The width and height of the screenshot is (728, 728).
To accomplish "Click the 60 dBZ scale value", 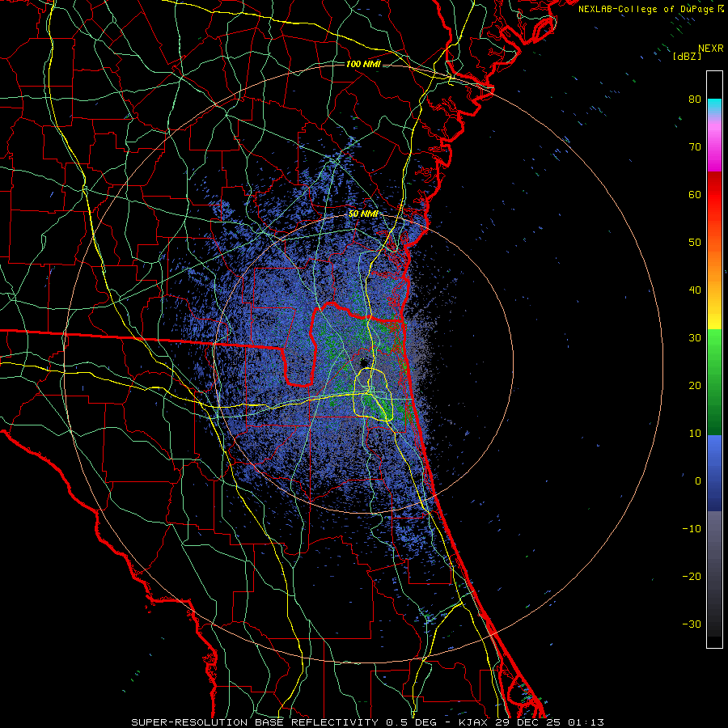I will [695, 194].
